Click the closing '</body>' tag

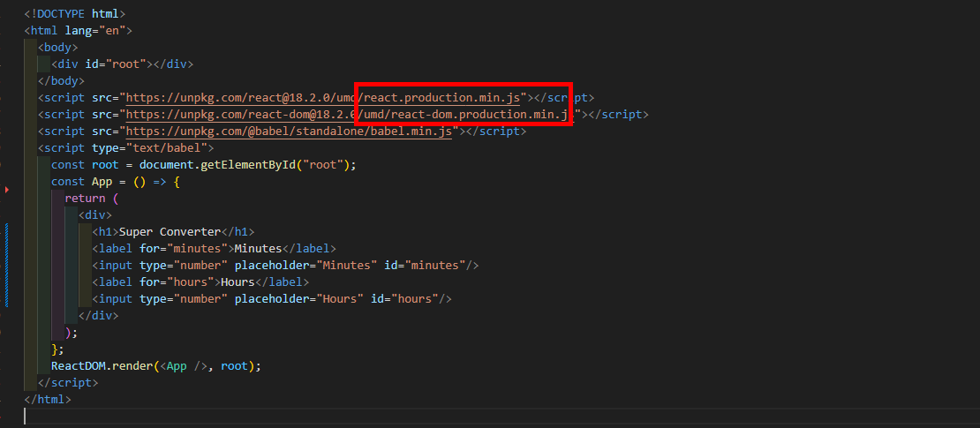pos(61,80)
